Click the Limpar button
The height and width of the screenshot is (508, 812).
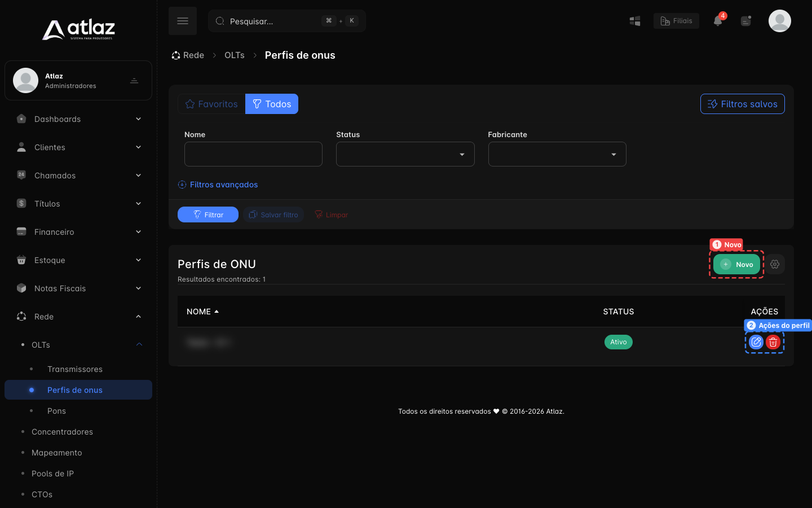(x=332, y=214)
